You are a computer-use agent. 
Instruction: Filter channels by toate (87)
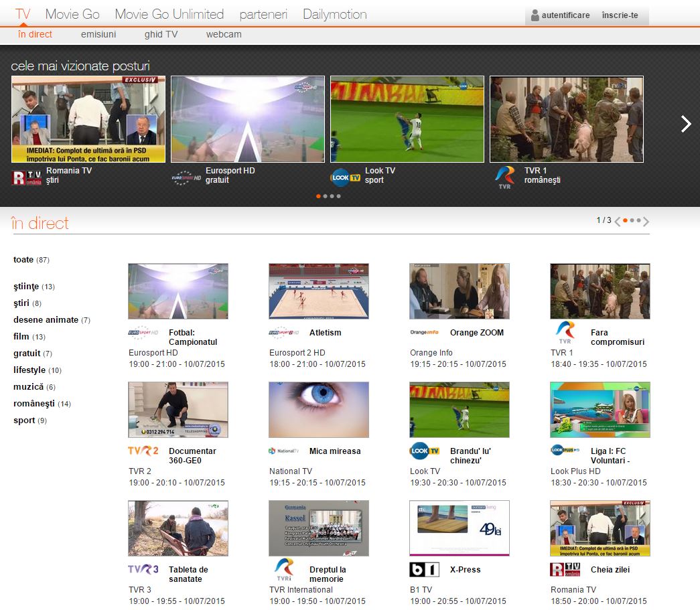tap(31, 260)
